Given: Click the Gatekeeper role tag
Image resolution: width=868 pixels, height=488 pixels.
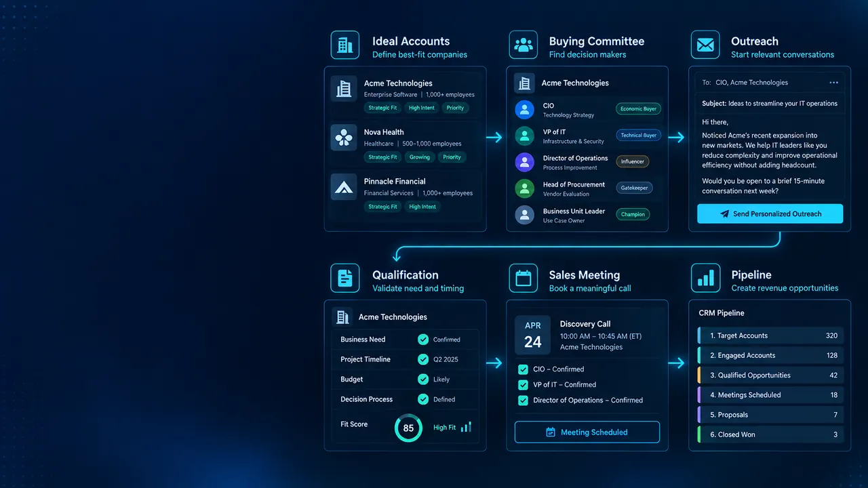Looking at the screenshot, I should (634, 188).
